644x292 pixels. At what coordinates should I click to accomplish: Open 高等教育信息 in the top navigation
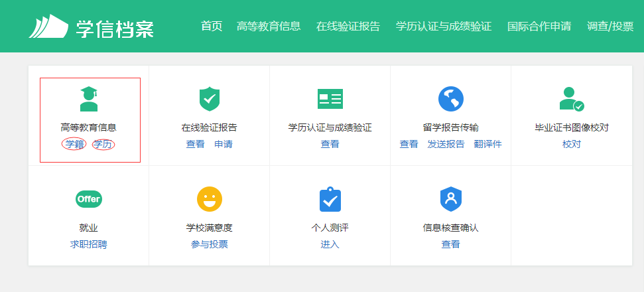[x=269, y=27]
